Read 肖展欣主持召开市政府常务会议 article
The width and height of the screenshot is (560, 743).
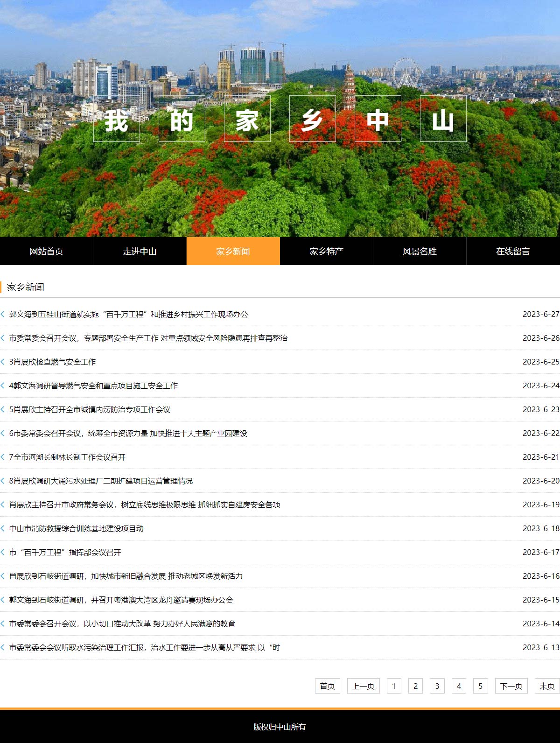(145, 505)
